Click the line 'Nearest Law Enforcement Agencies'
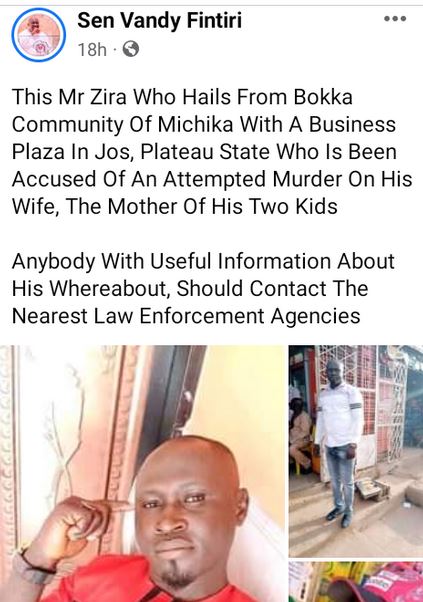 click(x=186, y=316)
